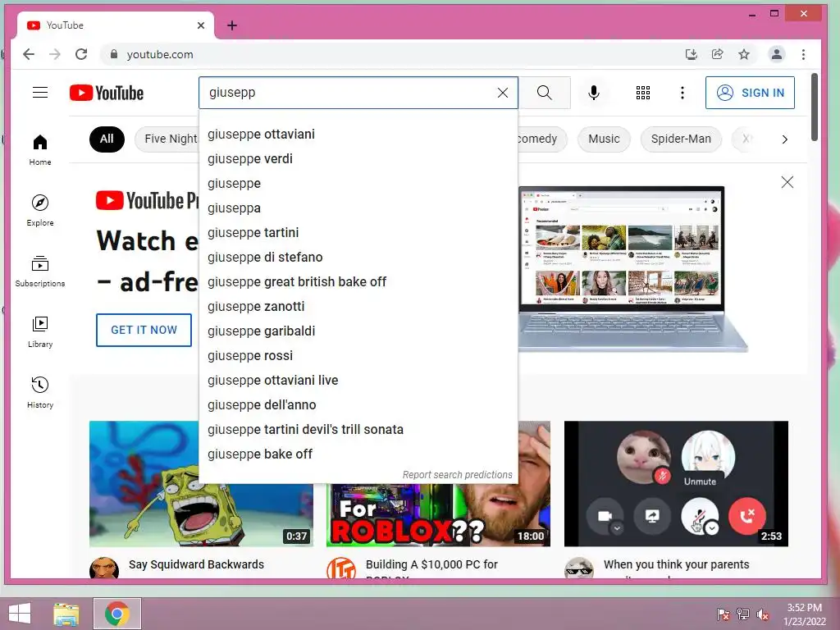The width and height of the screenshot is (840, 630).
Task: Open the YouTube apps grid icon
Action: coord(643,93)
